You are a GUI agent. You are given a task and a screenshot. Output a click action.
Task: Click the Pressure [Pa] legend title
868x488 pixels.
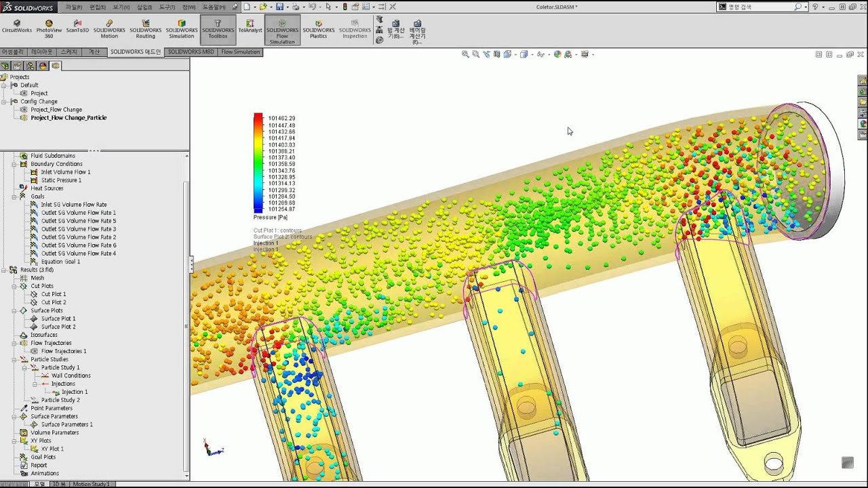pos(271,218)
